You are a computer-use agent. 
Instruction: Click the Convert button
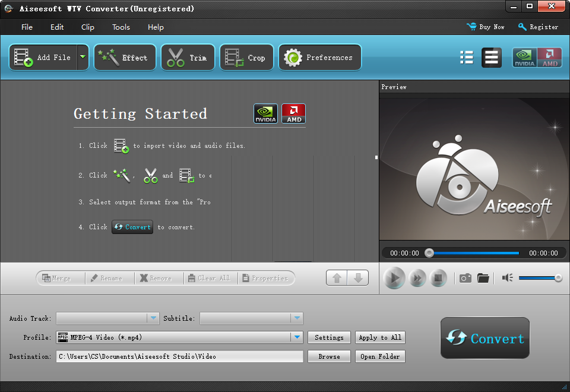pos(484,338)
